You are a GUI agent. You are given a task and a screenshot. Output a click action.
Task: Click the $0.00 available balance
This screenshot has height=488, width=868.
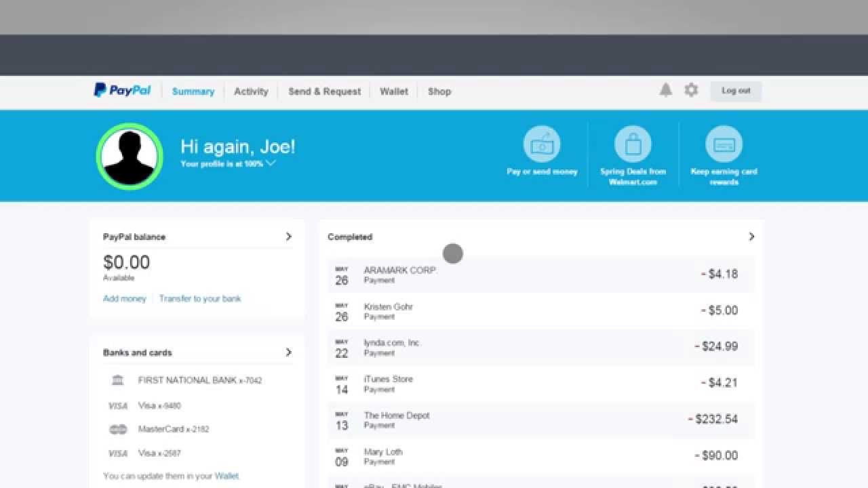127,262
